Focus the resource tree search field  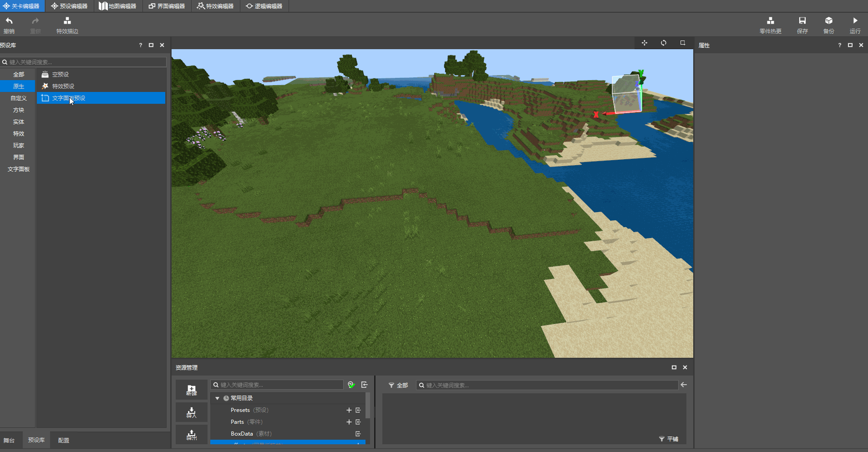tap(277, 385)
